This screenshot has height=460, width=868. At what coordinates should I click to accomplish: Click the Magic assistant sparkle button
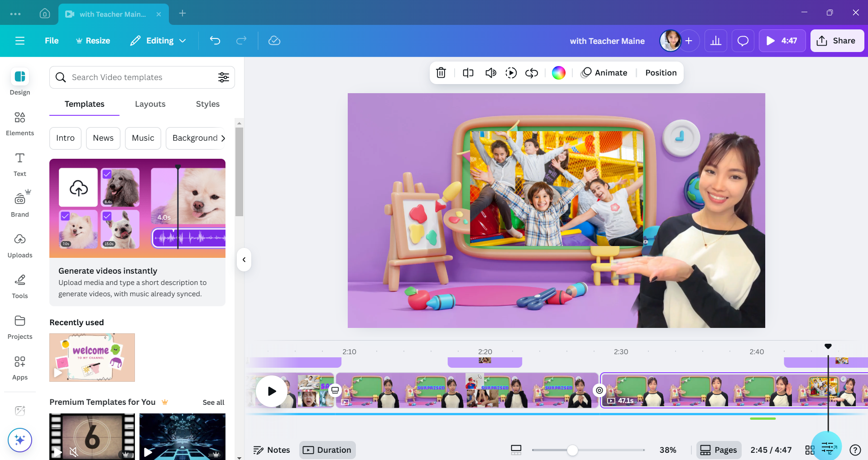click(x=20, y=440)
